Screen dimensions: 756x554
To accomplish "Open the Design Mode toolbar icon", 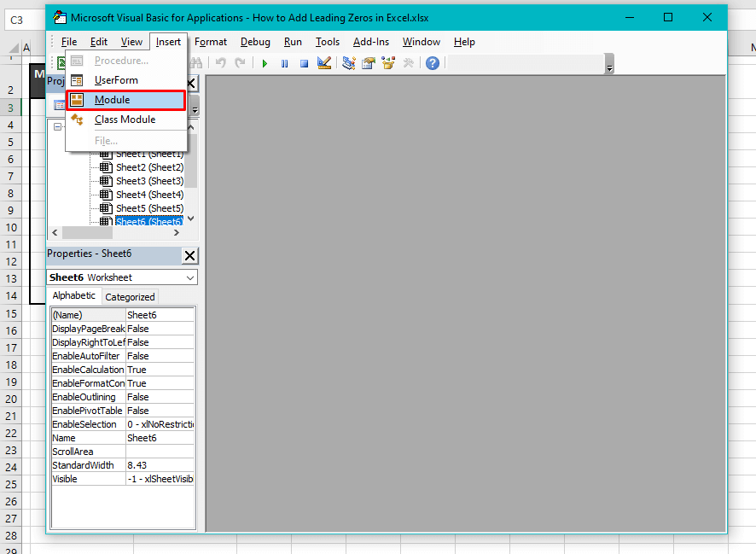I will [x=324, y=62].
